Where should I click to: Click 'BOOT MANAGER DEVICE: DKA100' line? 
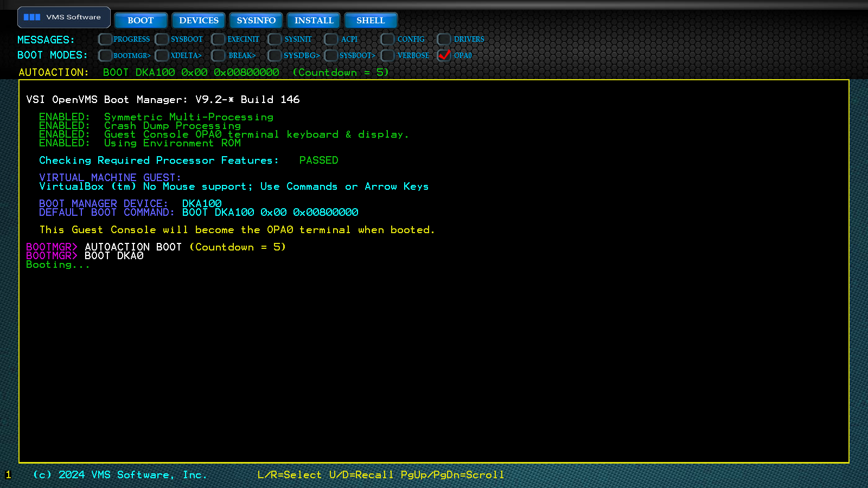click(x=130, y=204)
